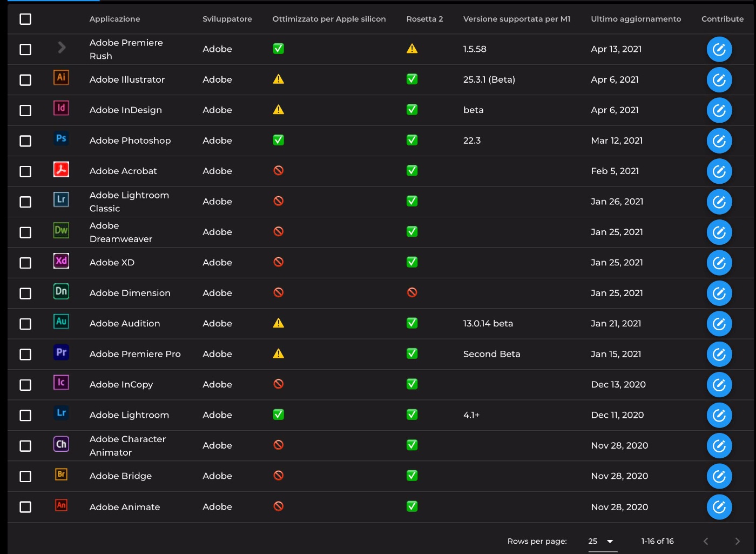This screenshot has width=756, height=554.
Task: Check the Adobe Premiere Rush row checkbox
Action: [x=25, y=49]
